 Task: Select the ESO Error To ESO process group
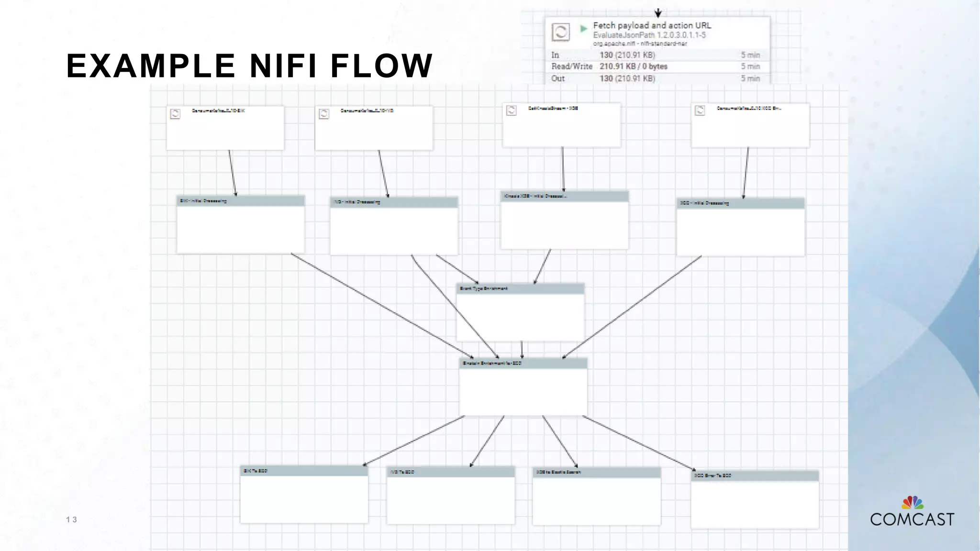point(755,499)
